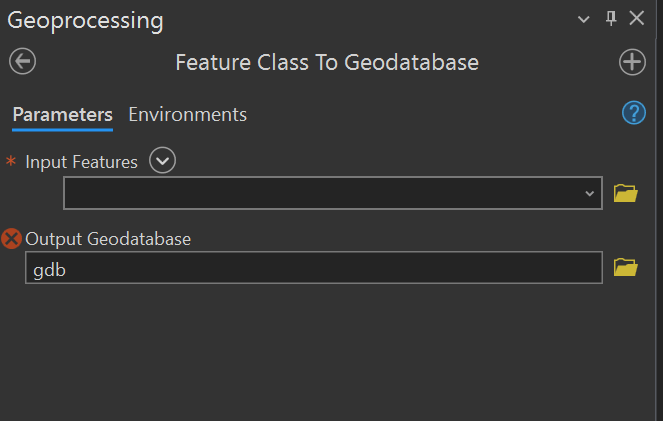Go back using the left arrow button

click(x=22, y=62)
